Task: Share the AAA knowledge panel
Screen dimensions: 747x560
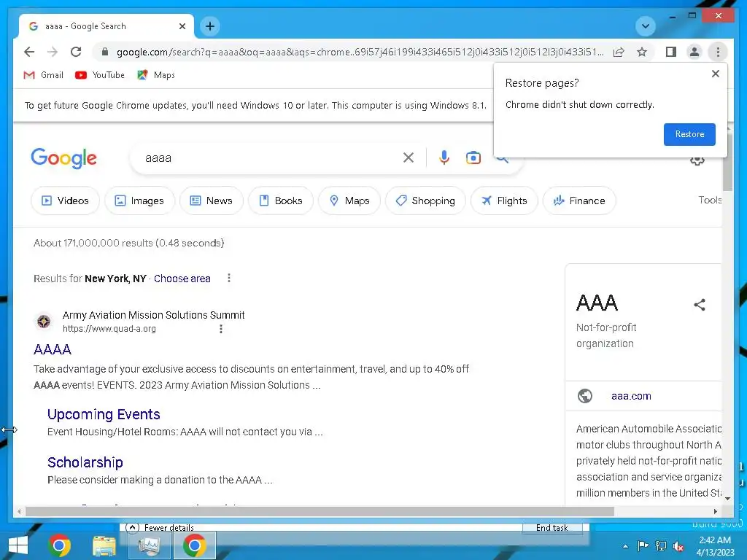Action: (x=699, y=305)
